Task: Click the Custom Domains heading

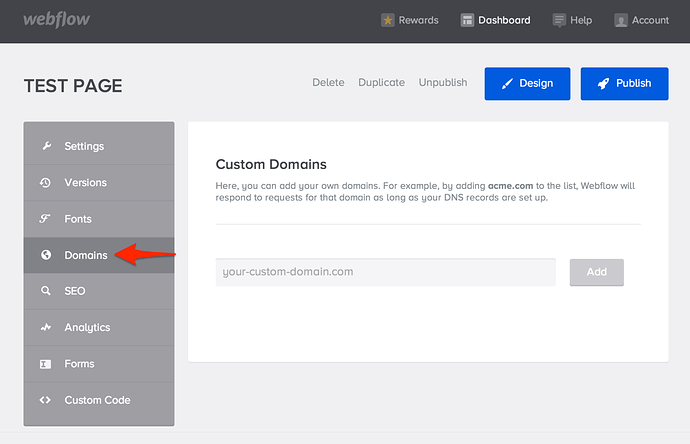Action: click(271, 165)
